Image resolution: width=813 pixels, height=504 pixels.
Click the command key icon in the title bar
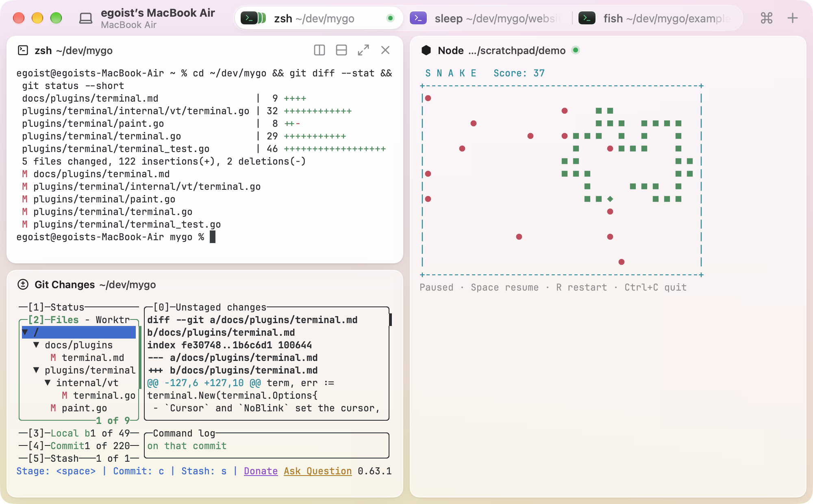(x=767, y=18)
